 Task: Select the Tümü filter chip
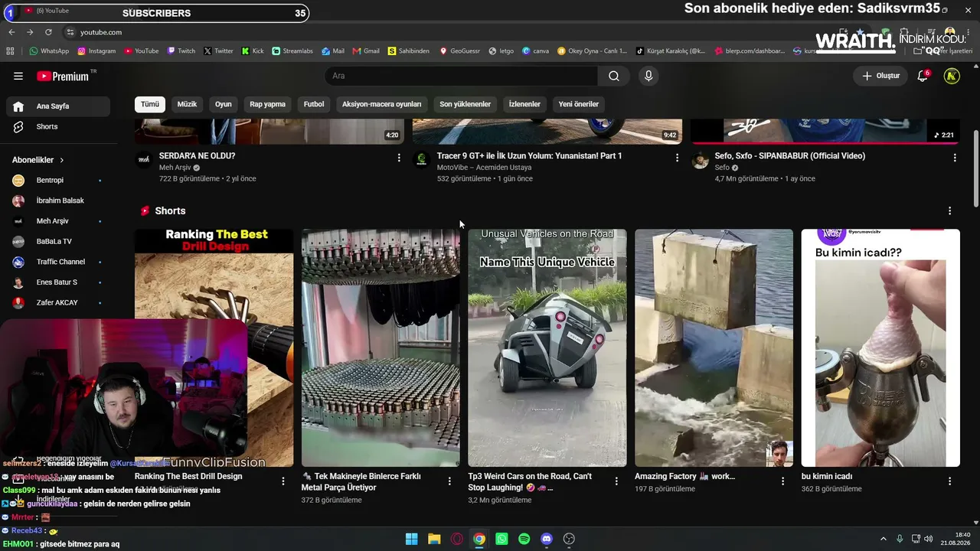click(150, 104)
